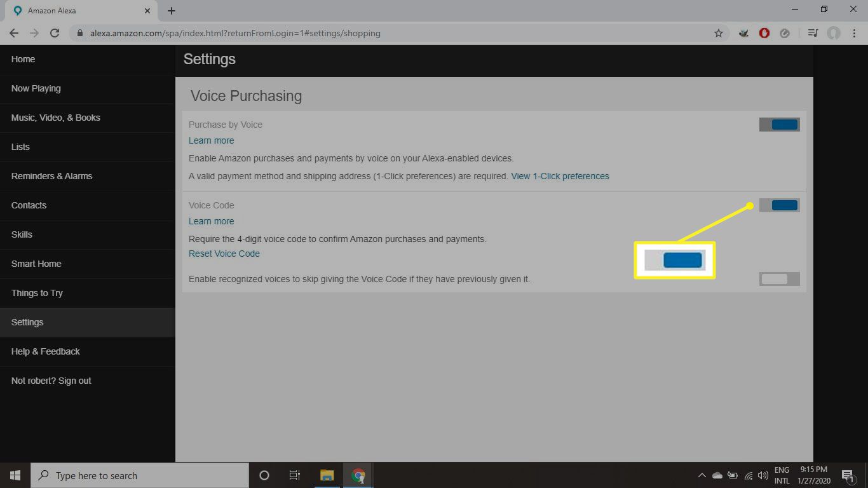Open Home in the sidebar
The height and width of the screenshot is (488, 868).
tap(87, 59)
